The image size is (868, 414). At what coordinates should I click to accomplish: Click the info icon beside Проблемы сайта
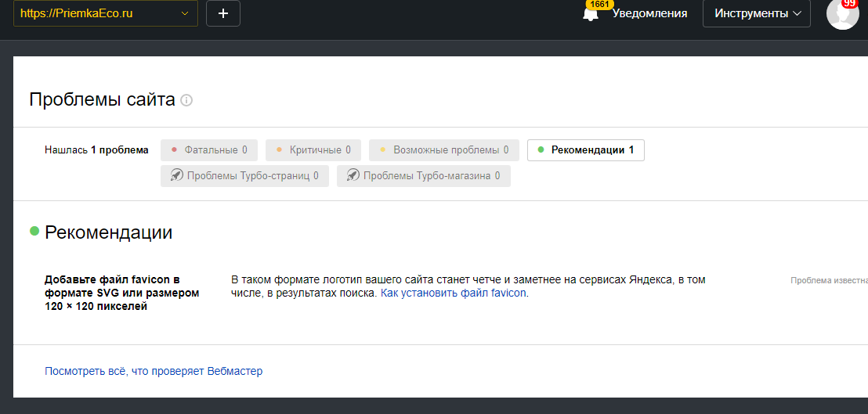[186, 100]
